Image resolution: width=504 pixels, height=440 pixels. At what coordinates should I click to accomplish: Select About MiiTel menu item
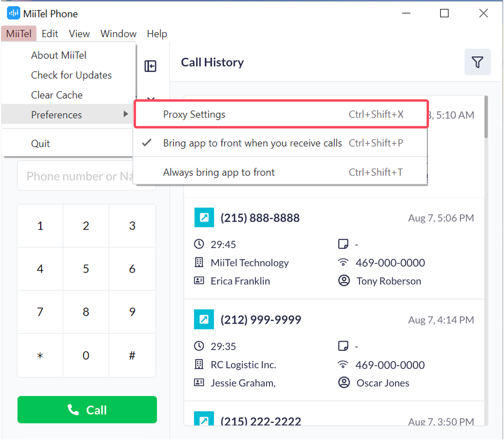(69, 55)
